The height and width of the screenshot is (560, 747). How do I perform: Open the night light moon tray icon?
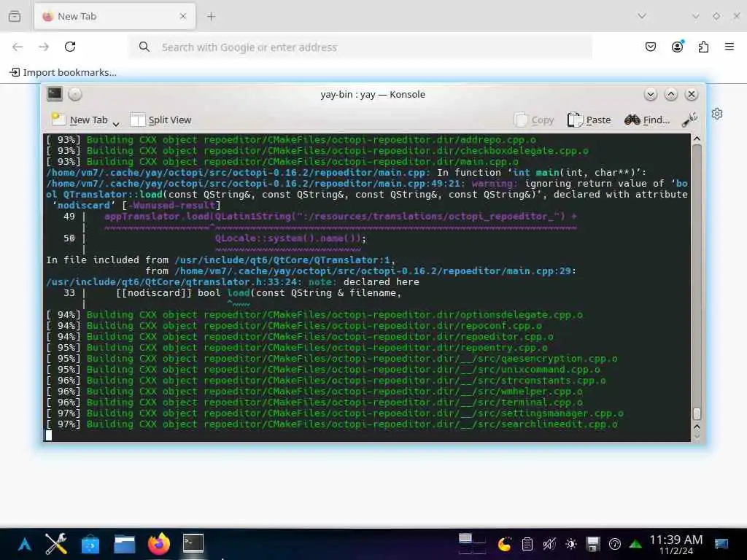(x=505, y=544)
